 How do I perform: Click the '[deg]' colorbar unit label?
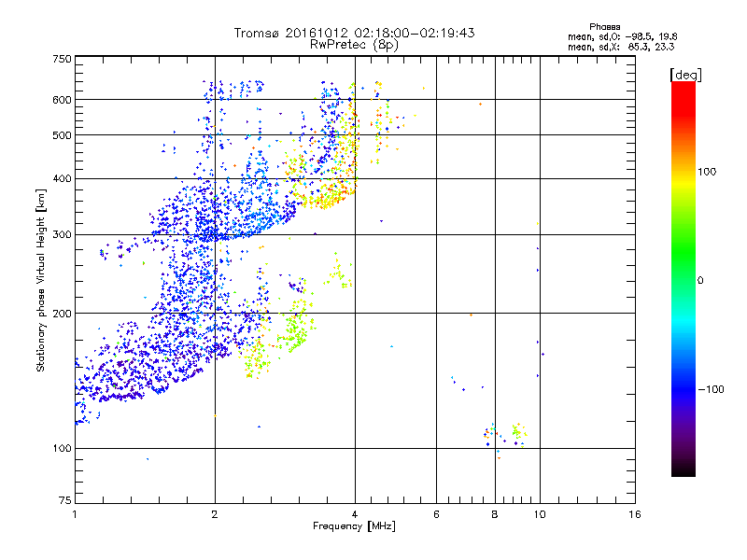[685, 75]
